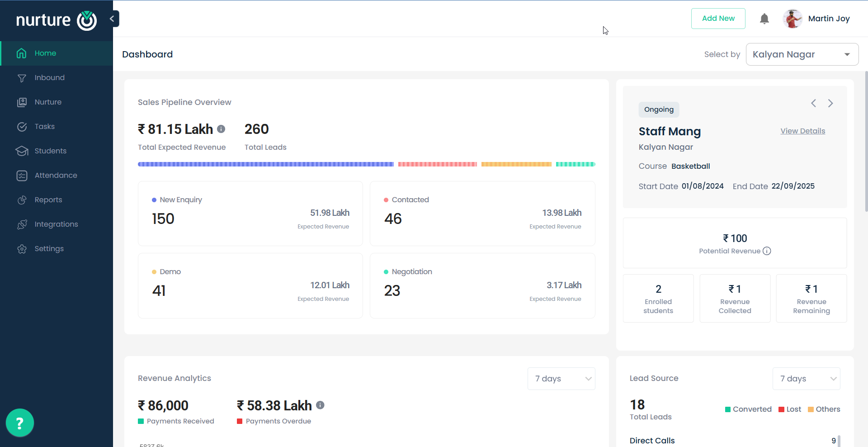Click the green Negotiation pipeline bar segment

pos(576,164)
